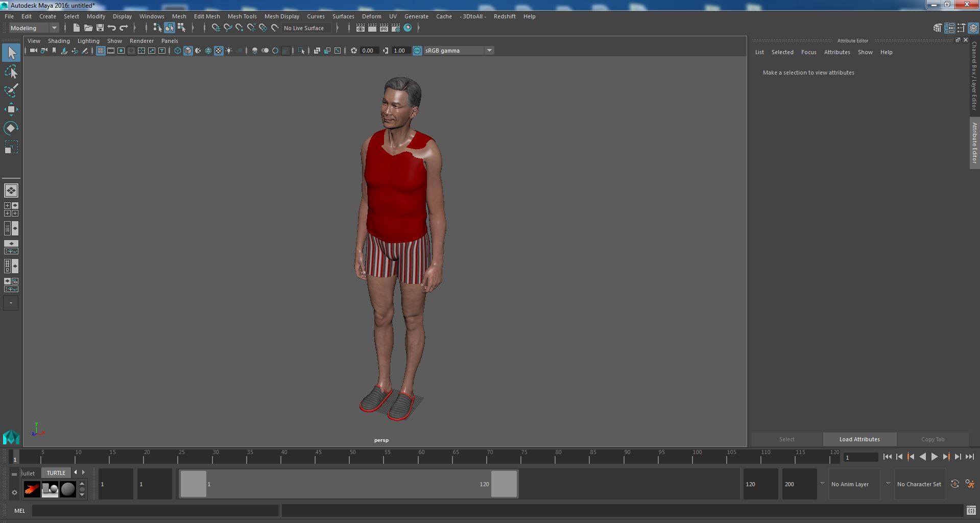Open the Render View window icon
Image resolution: width=980 pixels, height=523 pixels.
pyautogui.click(x=361, y=28)
